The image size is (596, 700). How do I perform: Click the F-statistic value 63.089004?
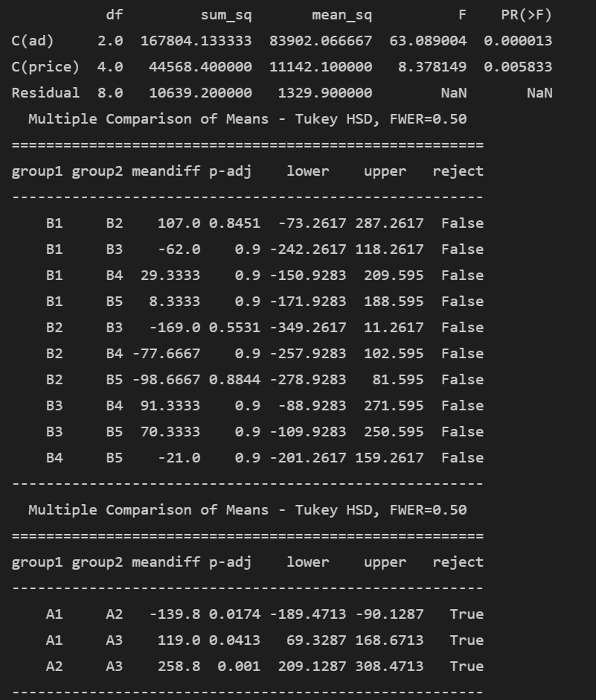tap(428, 41)
